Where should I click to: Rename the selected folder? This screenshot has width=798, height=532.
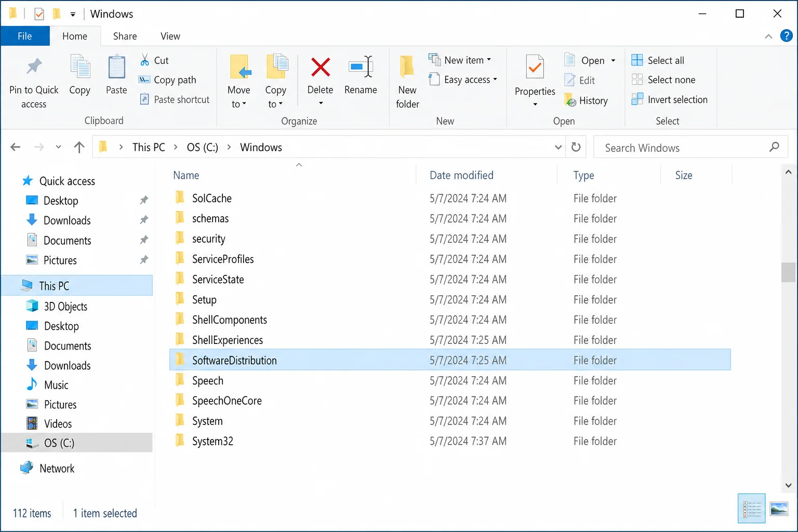[361, 75]
